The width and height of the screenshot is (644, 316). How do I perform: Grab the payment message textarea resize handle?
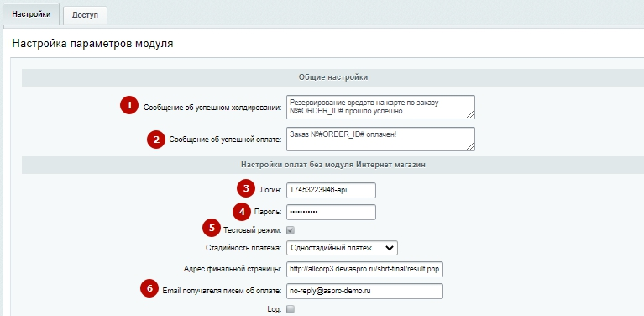470,147
